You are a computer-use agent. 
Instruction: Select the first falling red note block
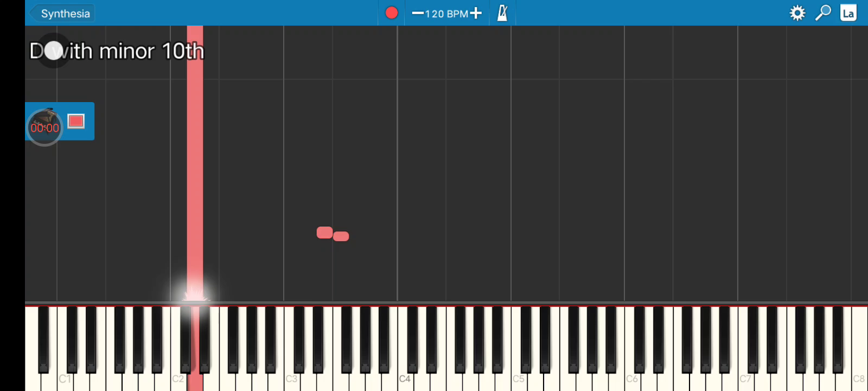coord(324,232)
